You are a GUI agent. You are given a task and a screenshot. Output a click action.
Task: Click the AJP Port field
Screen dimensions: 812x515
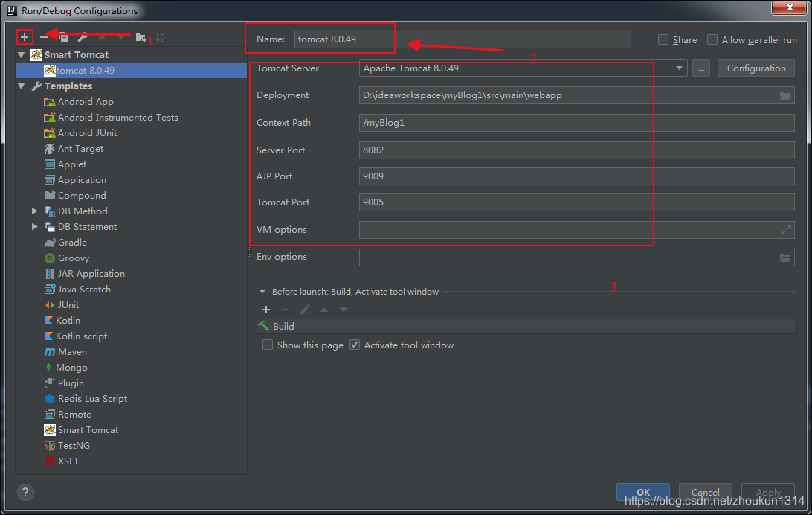click(576, 176)
